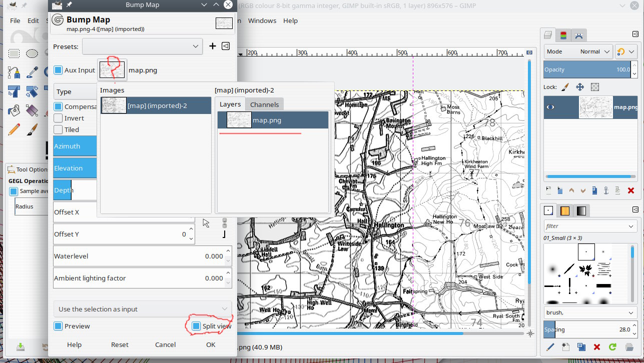Viewport: 644px width, 363px height.
Task: Select the Ellipse Select tool
Action: pyautogui.click(x=32, y=53)
